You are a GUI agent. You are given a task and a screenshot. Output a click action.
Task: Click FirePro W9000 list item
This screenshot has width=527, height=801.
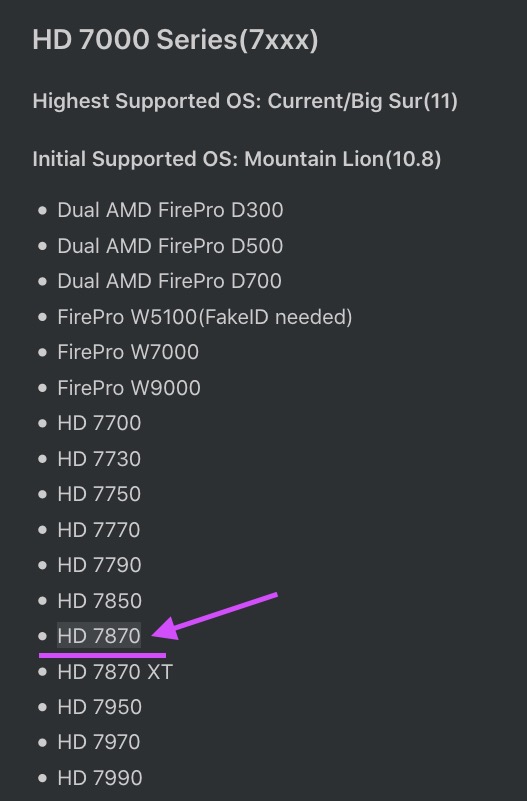[x=129, y=388]
